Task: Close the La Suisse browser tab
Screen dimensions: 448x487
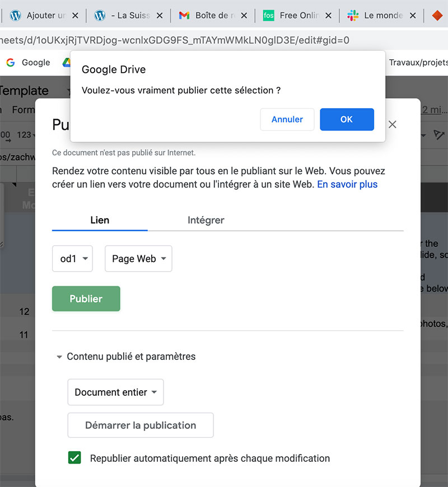Action: pyautogui.click(x=160, y=16)
